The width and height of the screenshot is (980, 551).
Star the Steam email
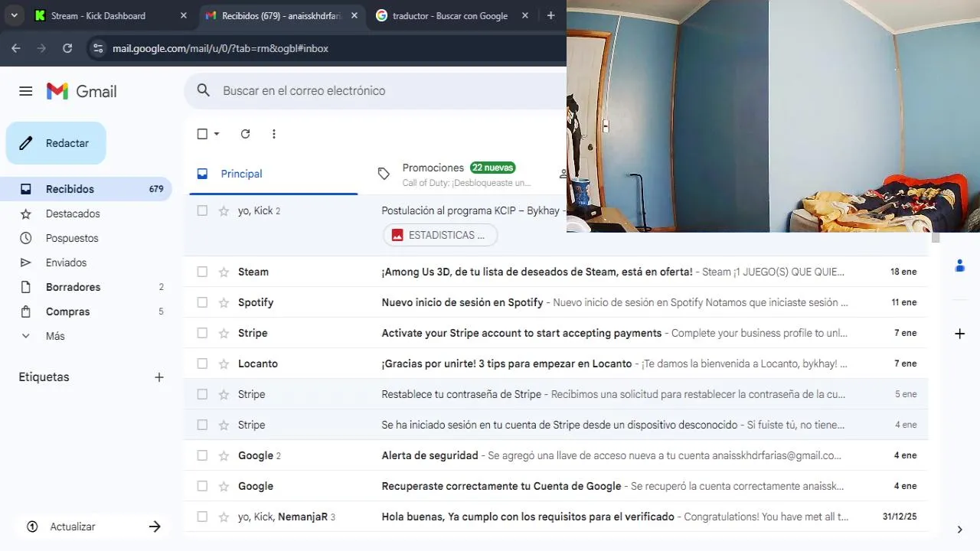pos(224,272)
